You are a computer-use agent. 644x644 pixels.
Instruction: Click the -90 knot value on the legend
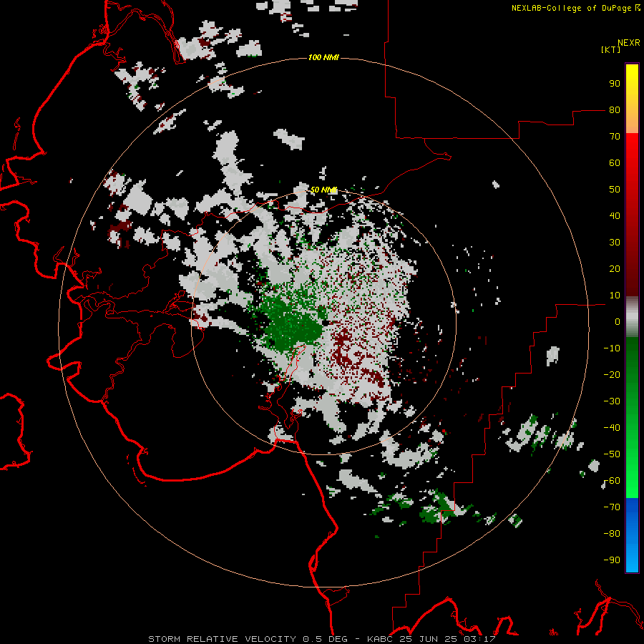click(612, 560)
